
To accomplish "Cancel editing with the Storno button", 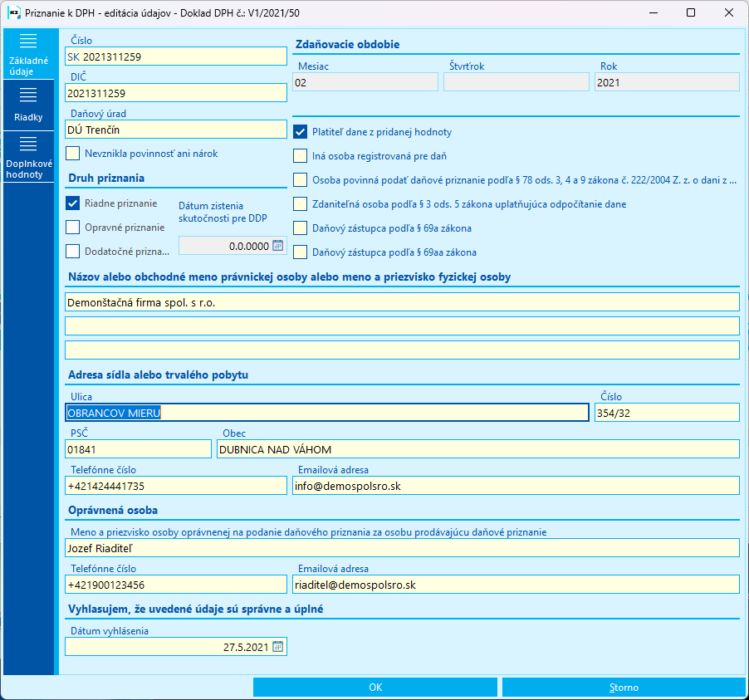I will 624,687.
